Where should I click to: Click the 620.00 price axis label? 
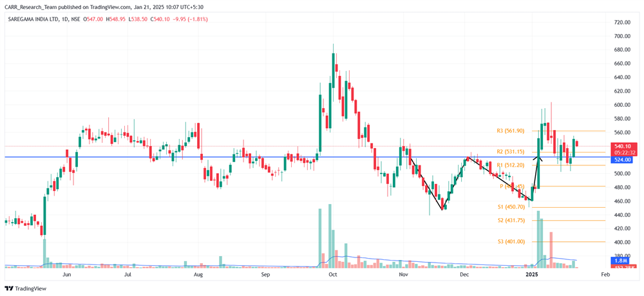[623, 91]
